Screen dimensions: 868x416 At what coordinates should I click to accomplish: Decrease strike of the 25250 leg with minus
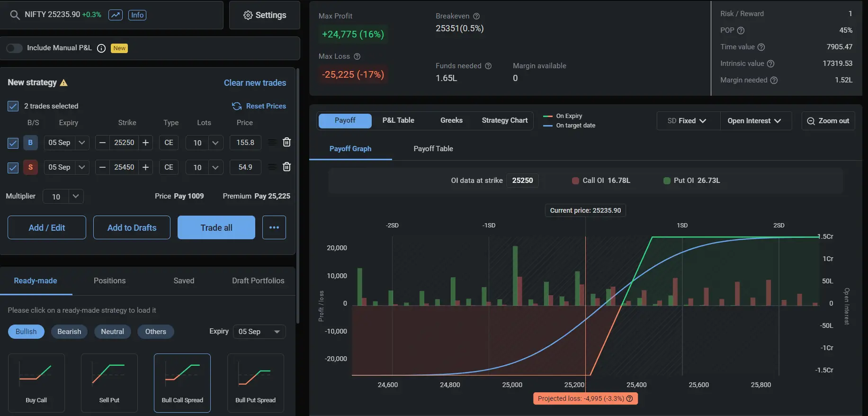point(102,143)
